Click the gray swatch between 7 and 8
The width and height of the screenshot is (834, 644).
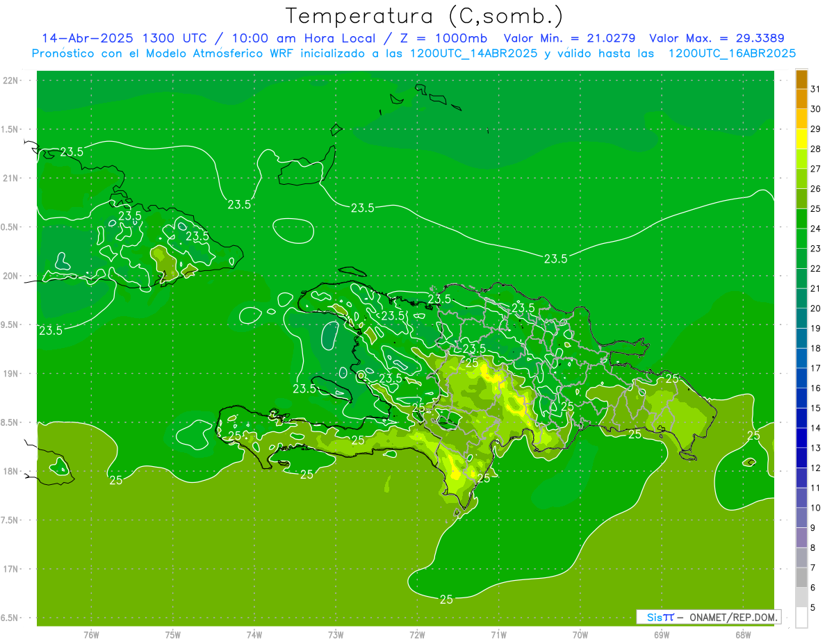click(801, 557)
